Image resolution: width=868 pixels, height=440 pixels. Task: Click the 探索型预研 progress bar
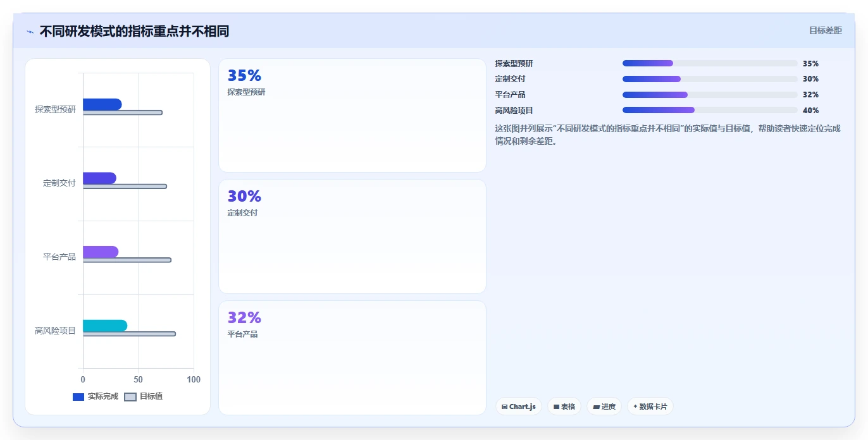710,63
